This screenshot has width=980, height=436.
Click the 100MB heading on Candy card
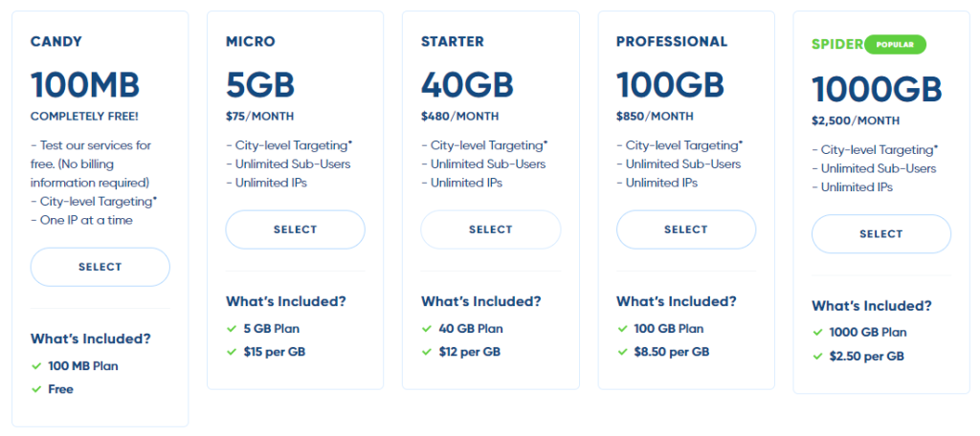pyautogui.click(x=85, y=85)
